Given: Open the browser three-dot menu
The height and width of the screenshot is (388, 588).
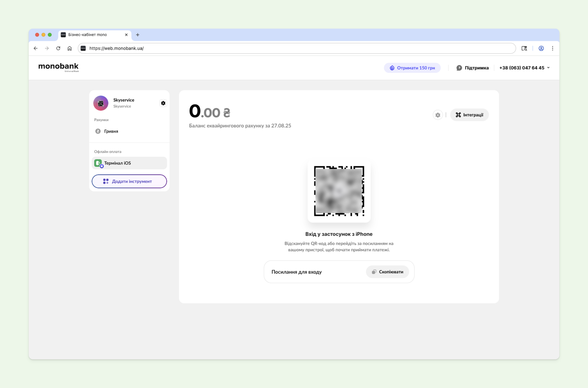Looking at the screenshot, I should [x=552, y=48].
